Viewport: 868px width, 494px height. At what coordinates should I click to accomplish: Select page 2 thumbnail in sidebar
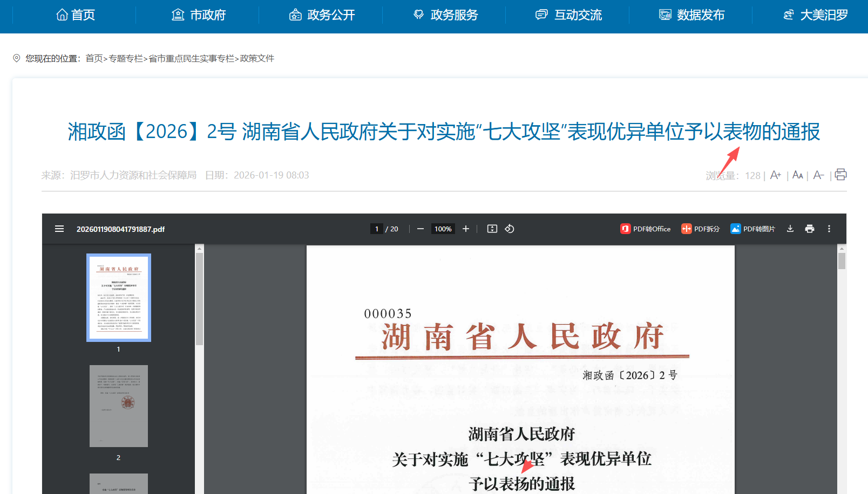coord(119,406)
